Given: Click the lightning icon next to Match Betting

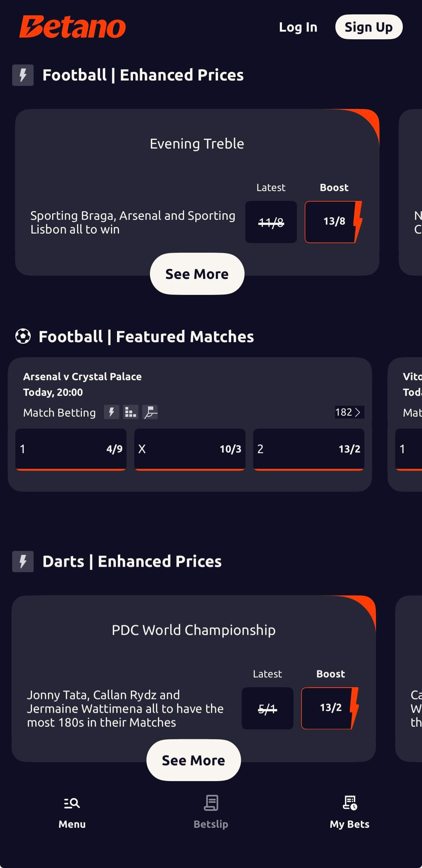Looking at the screenshot, I should click(x=111, y=412).
